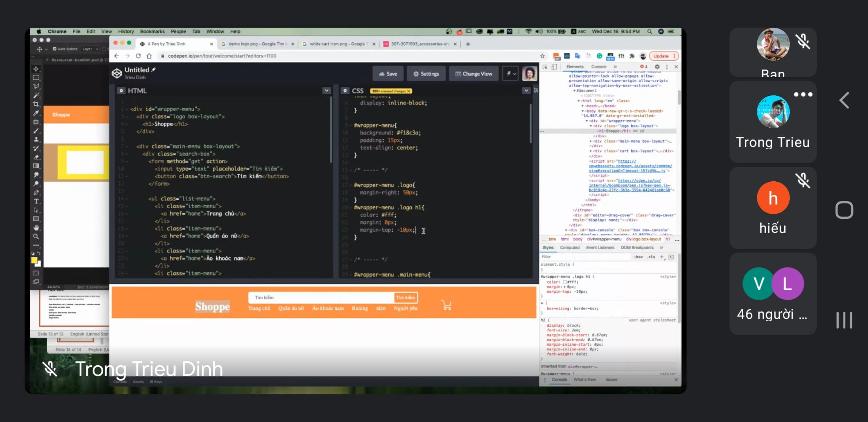Open the Bookmarks menu in Chrome menu bar

(x=152, y=31)
